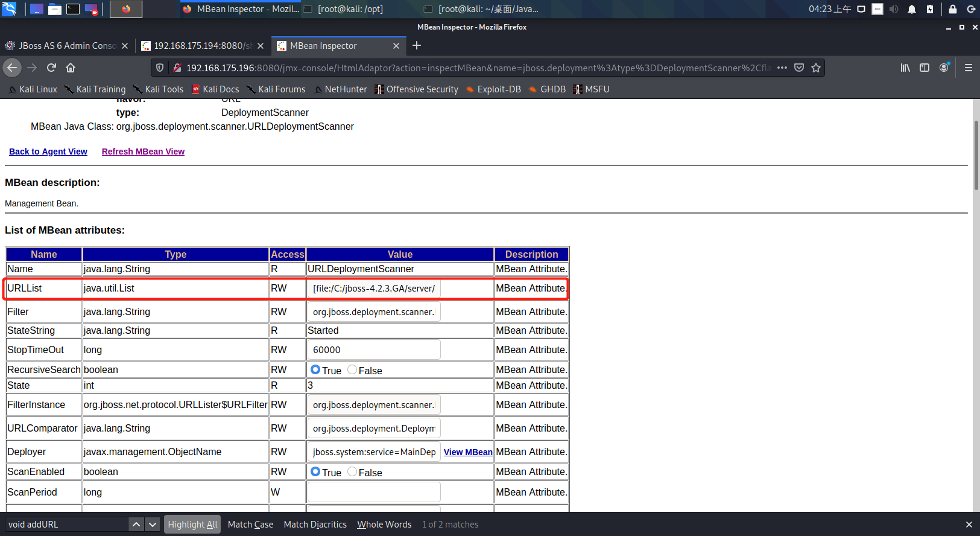Click View MBean link for Deployer
The width and height of the screenshot is (980, 536).
(468, 452)
